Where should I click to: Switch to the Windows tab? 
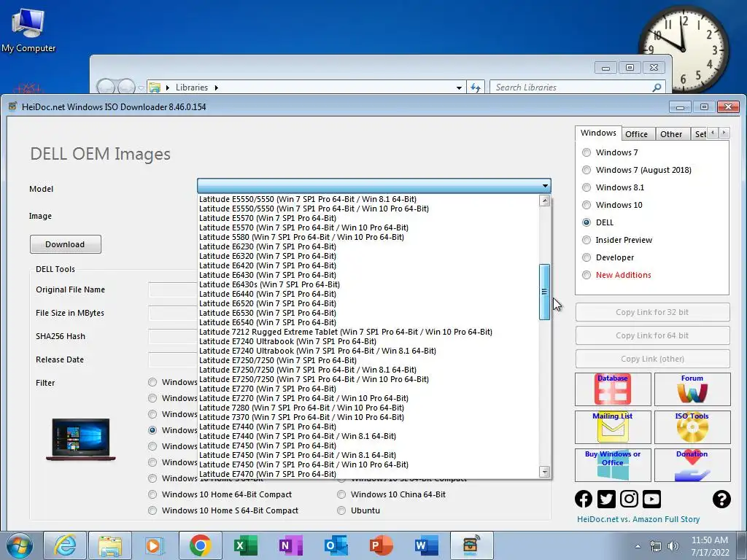point(598,133)
